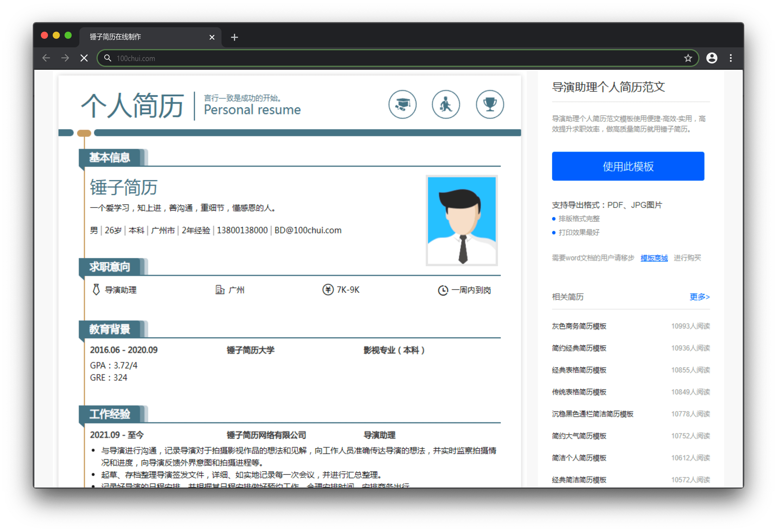Image resolution: width=777 pixels, height=532 pixels.
Task: Click the salary text 7K-9K
Action: click(x=348, y=289)
